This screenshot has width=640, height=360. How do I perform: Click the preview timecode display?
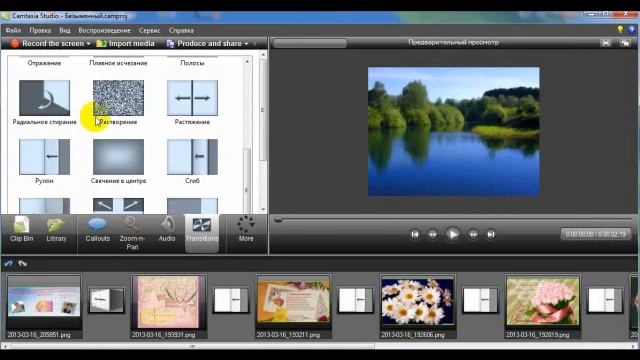[x=596, y=234]
